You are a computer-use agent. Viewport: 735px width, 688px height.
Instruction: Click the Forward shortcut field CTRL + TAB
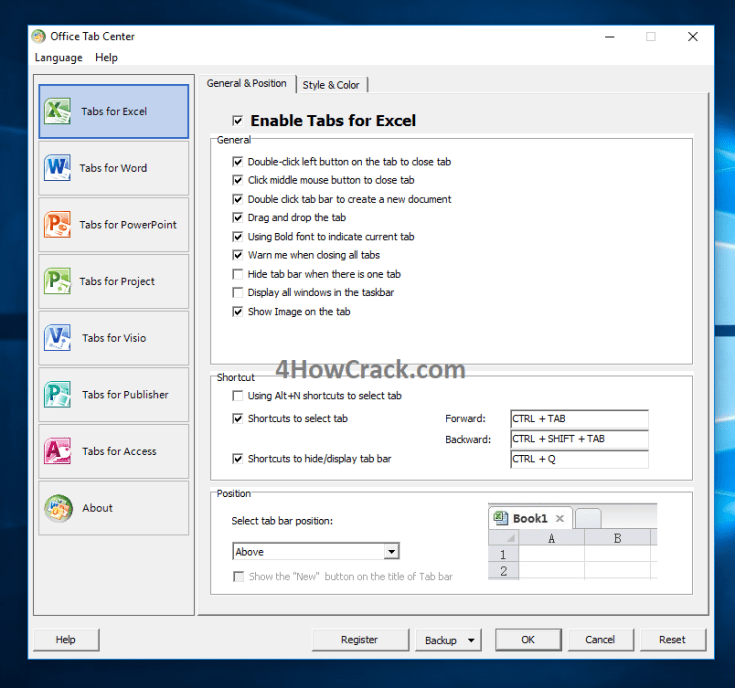point(579,419)
